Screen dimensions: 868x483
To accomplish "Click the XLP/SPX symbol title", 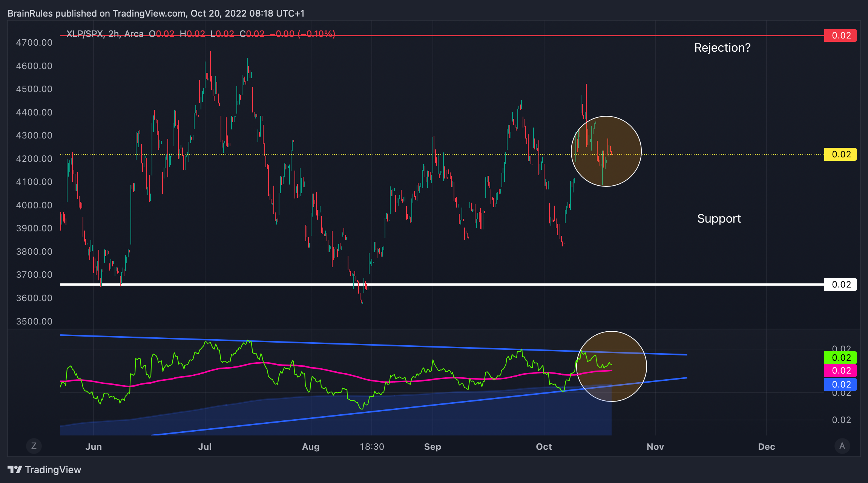I will pos(85,34).
